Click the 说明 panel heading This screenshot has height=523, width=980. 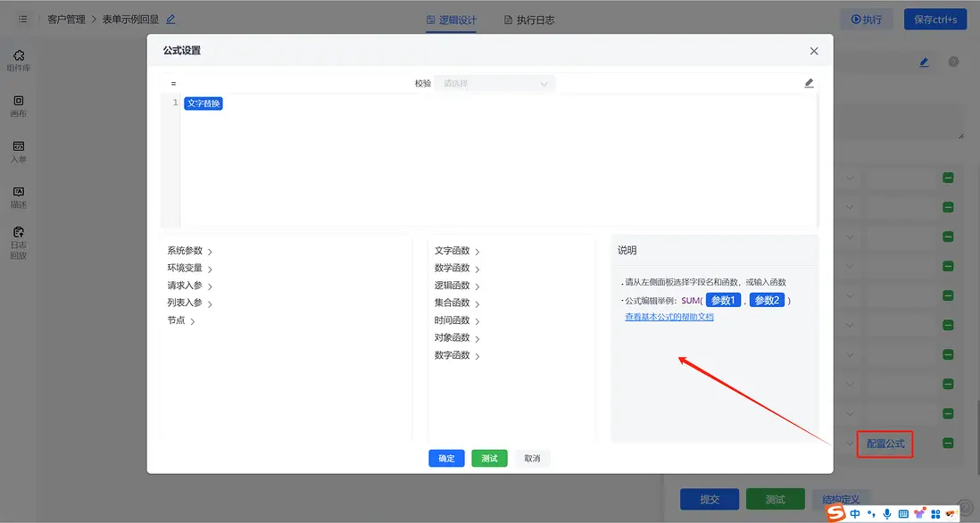pyautogui.click(x=627, y=250)
